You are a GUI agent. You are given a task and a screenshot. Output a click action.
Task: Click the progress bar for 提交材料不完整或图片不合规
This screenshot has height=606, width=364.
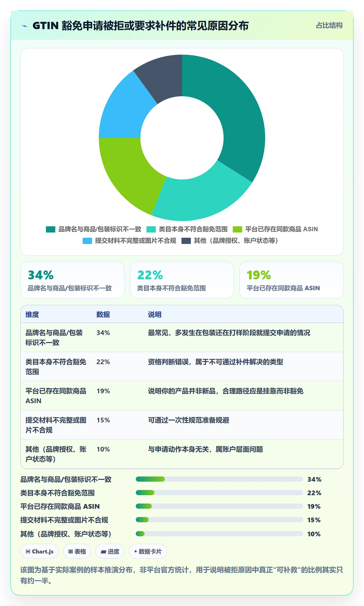[x=219, y=520]
